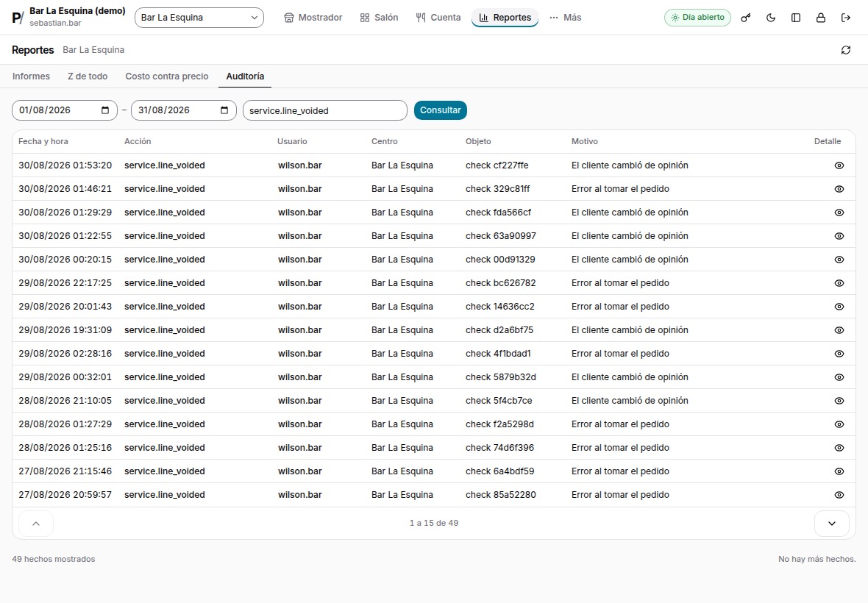
Task: View detail for check 329c81ff
Action: pyautogui.click(x=839, y=189)
